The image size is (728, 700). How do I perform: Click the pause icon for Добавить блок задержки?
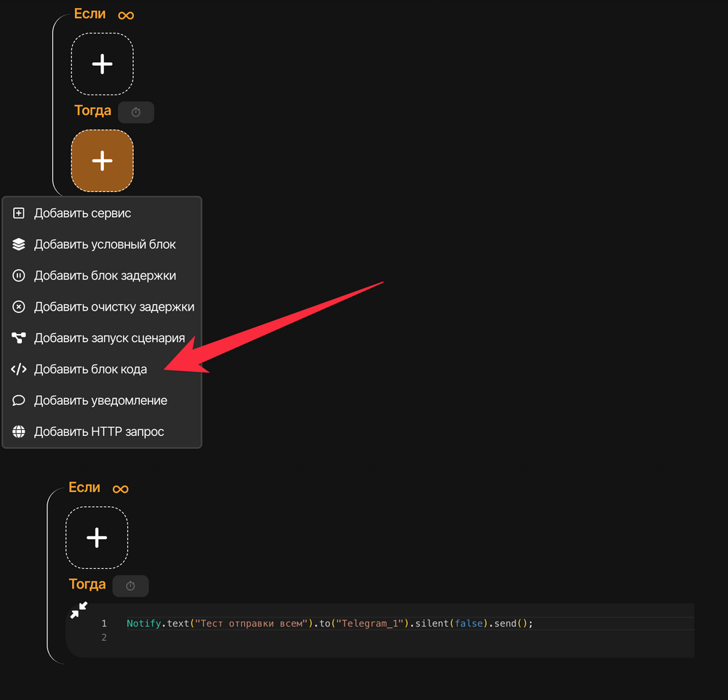coord(19,276)
